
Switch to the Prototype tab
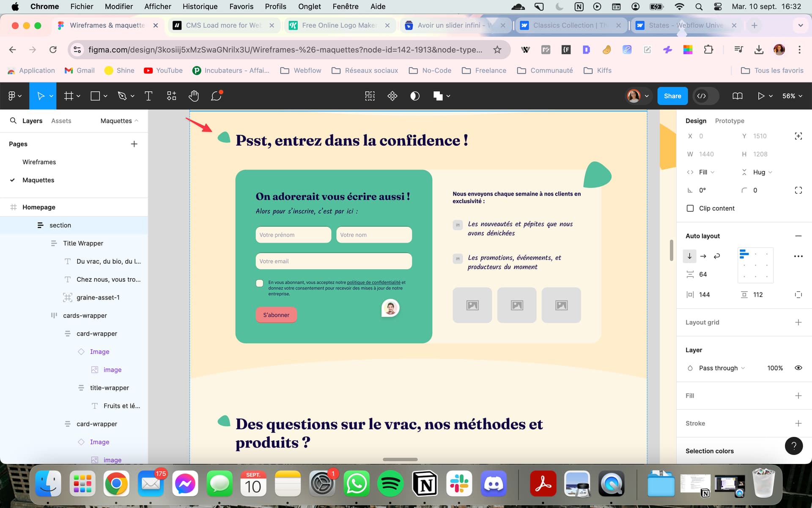click(730, 121)
